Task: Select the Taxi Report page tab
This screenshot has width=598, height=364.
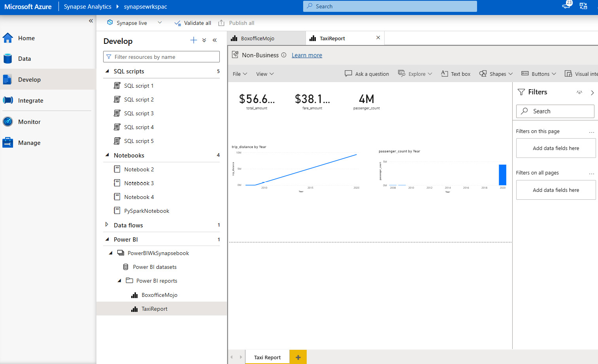Action: coord(267,357)
